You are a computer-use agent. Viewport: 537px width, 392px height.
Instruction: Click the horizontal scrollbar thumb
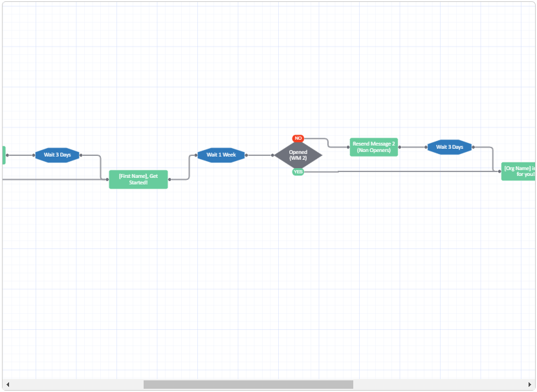click(x=248, y=385)
